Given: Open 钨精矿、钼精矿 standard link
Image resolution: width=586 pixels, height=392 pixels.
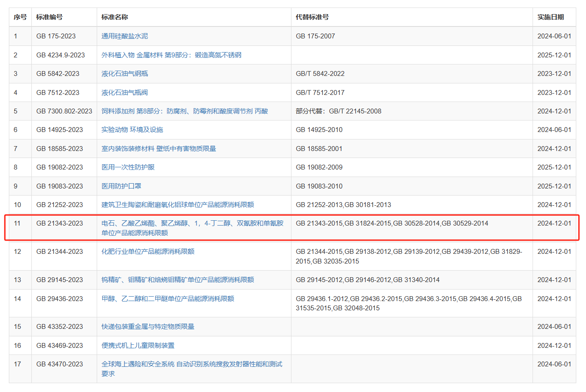Looking at the screenshot, I should pos(178,280).
